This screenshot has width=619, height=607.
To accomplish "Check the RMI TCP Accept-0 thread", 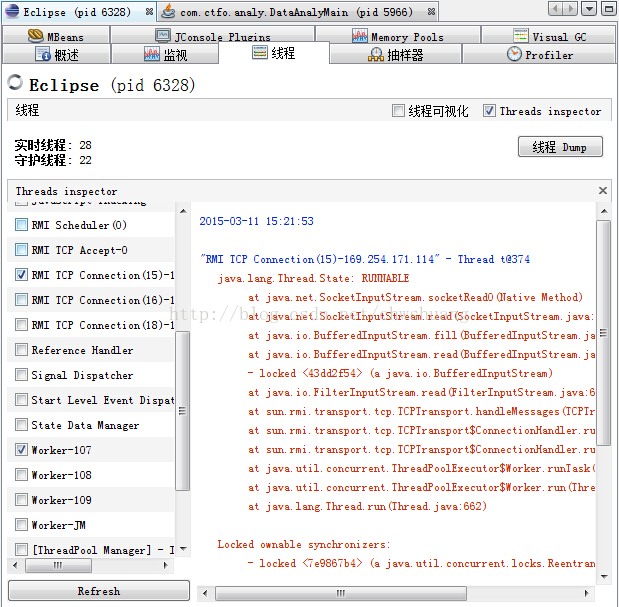I will (x=21, y=250).
